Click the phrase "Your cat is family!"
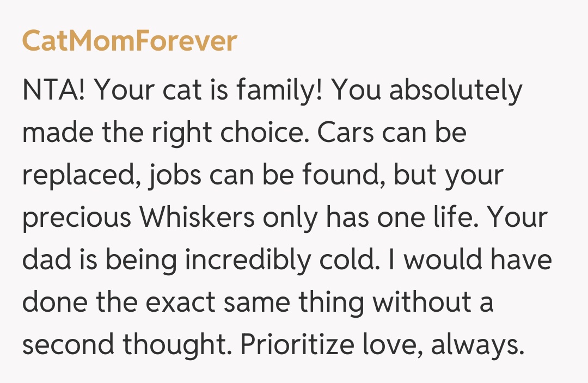Screen dimensions: 588x383 click(210, 90)
